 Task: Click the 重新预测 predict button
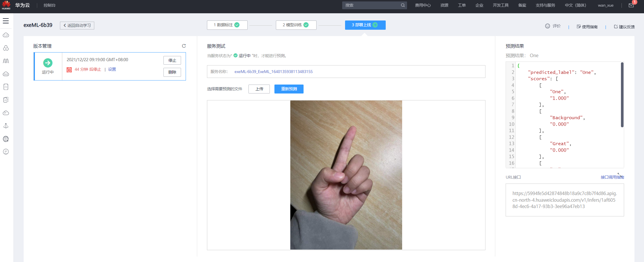pyautogui.click(x=289, y=89)
